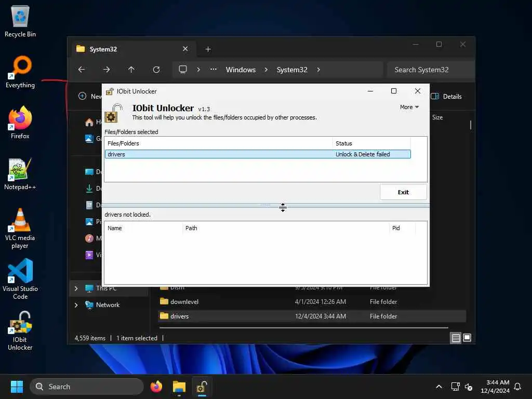Open the taskbar clock and date
Viewport: 532px width, 399px height.
pos(495,387)
